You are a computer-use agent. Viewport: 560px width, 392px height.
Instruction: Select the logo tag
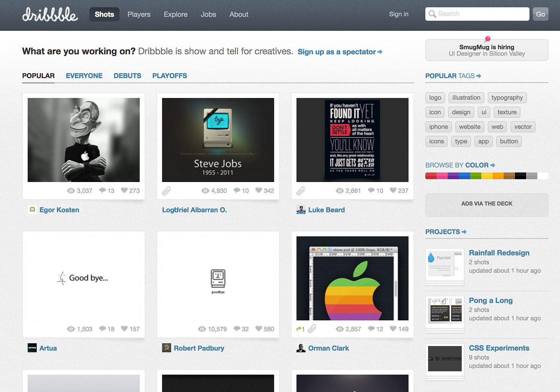tap(435, 98)
